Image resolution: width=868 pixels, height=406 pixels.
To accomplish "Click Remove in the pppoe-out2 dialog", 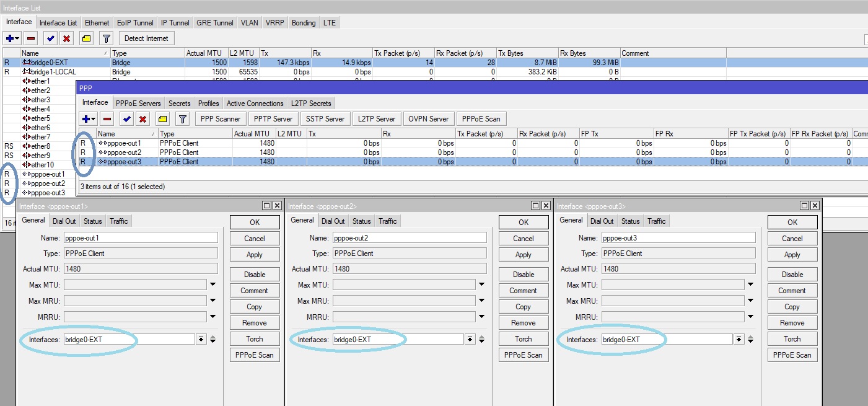I will (524, 322).
